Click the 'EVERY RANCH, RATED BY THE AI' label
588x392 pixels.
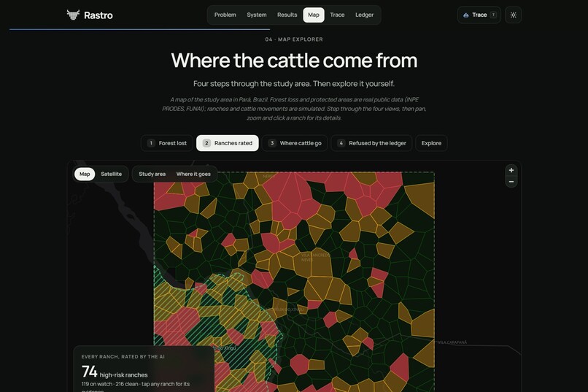coord(123,357)
